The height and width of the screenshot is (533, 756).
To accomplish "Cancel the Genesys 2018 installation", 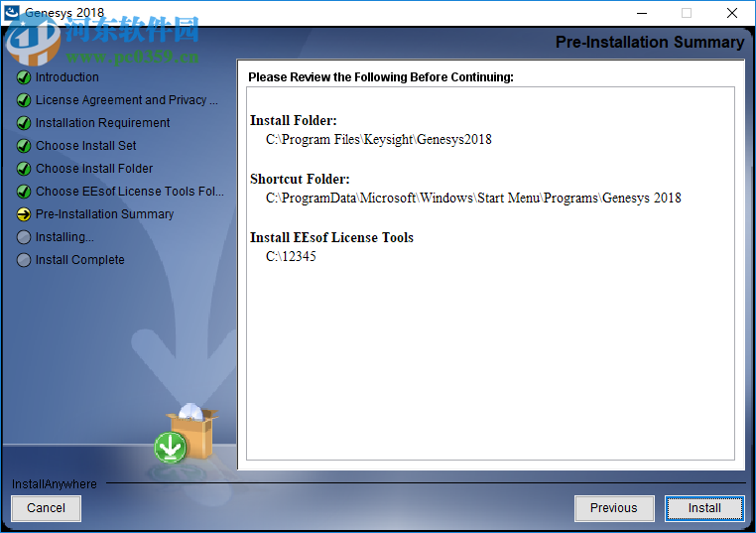I will click(x=47, y=508).
